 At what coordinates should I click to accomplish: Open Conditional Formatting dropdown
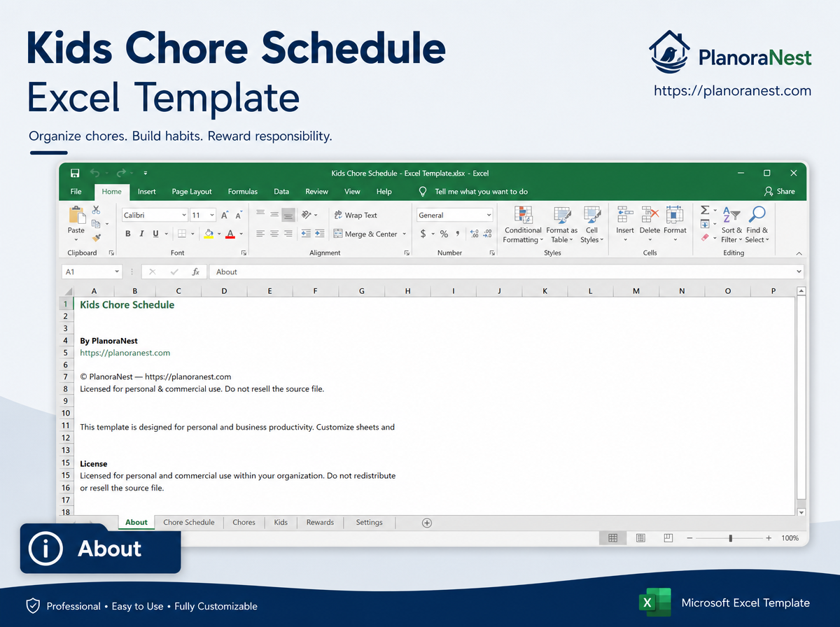(523, 224)
